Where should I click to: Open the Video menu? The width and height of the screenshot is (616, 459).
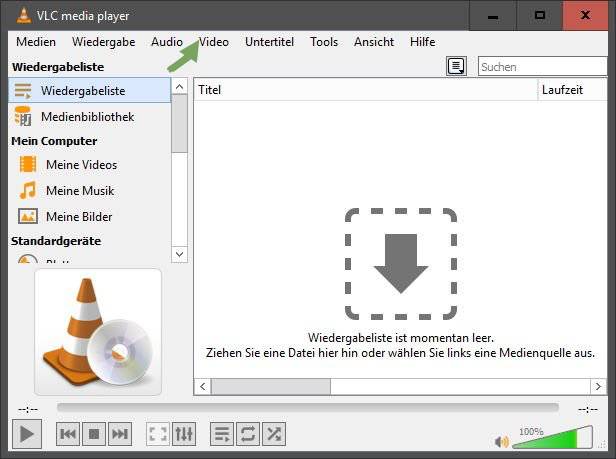214,42
